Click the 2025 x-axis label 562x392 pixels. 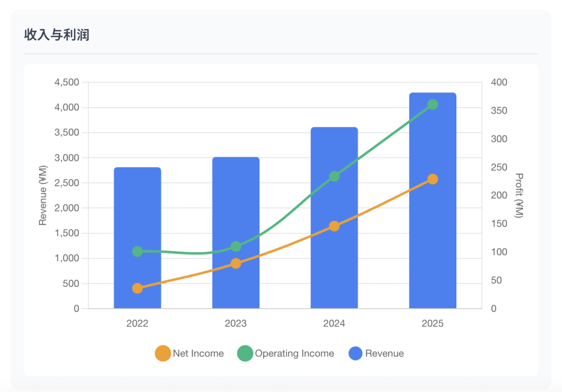click(x=432, y=324)
